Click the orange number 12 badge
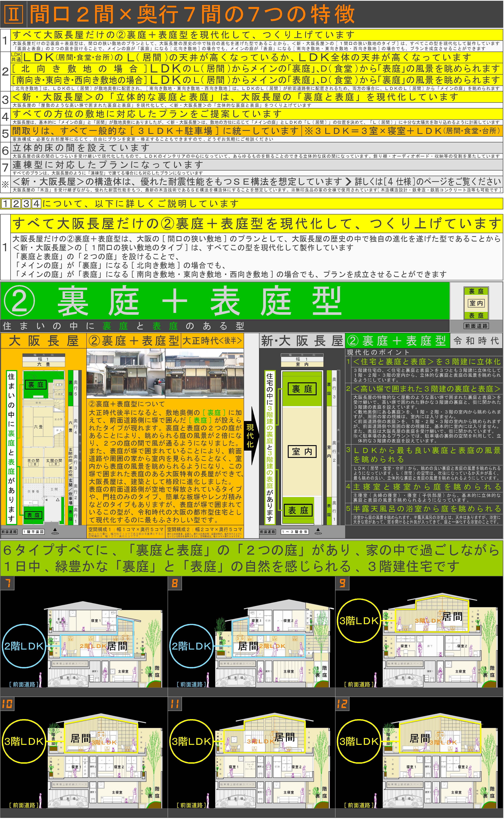This screenshot has height=824, width=504. click(x=342, y=704)
